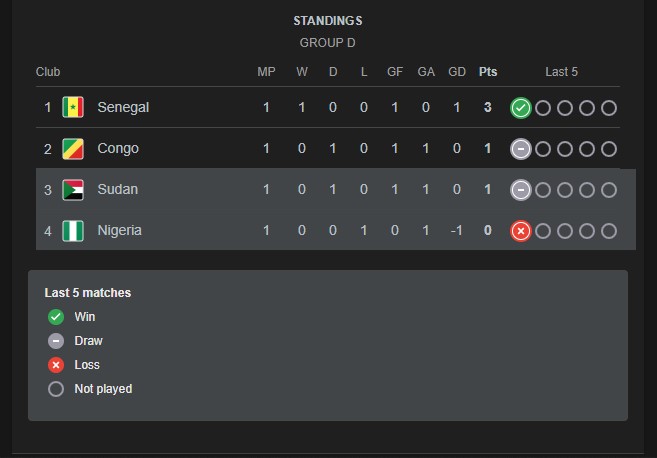Click the Senegal flag icon
The height and width of the screenshot is (458, 657).
click(x=73, y=108)
